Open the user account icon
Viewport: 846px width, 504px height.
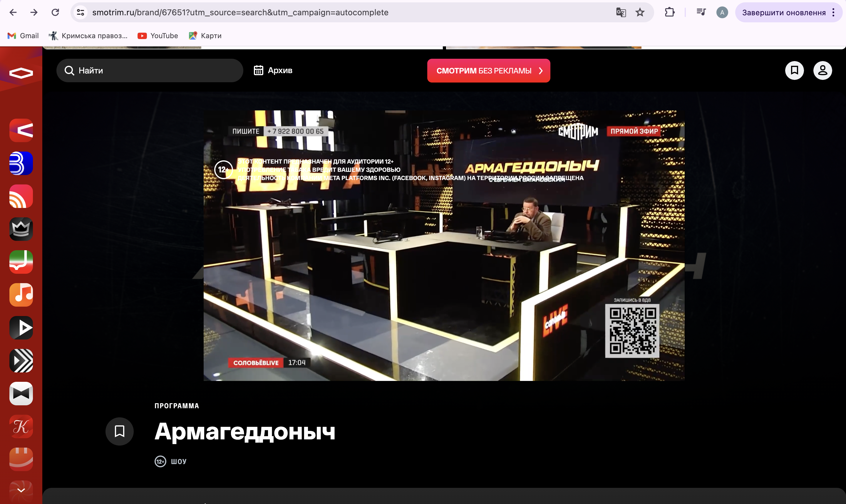(x=822, y=70)
